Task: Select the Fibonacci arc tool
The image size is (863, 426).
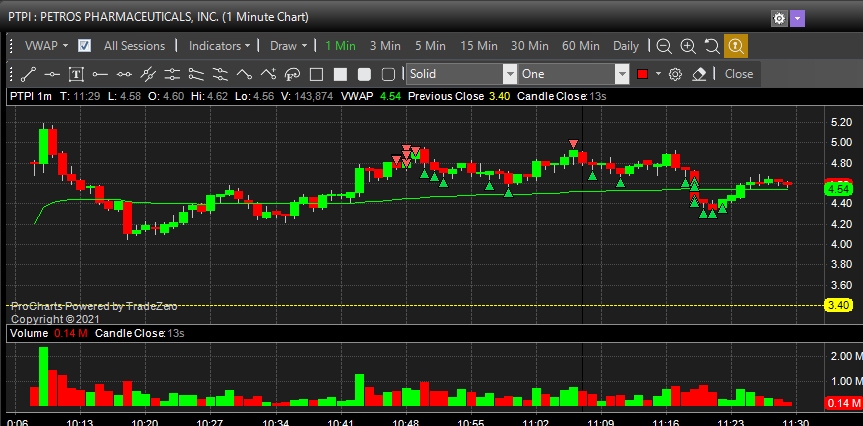Action: (x=292, y=74)
